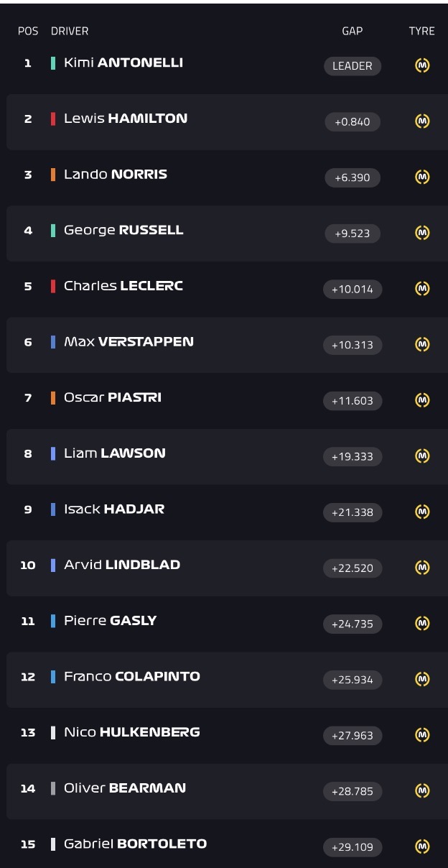Click Russell's teal team color bar
The image size is (448, 868).
point(53,230)
